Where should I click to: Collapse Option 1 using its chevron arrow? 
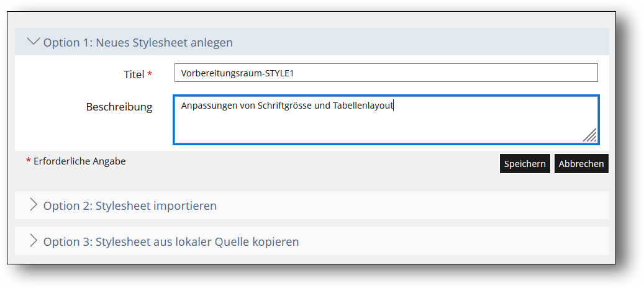point(34,42)
